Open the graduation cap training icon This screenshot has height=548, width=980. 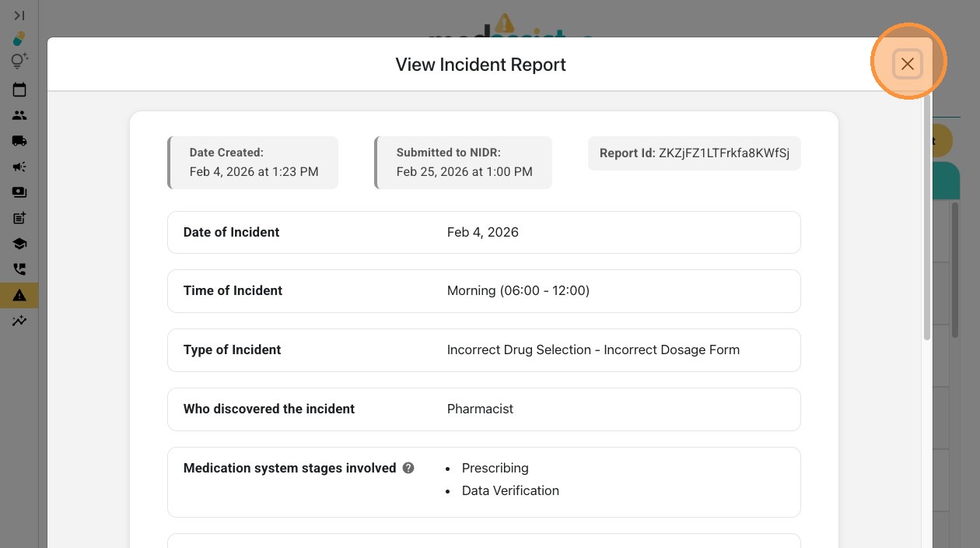pos(19,244)
